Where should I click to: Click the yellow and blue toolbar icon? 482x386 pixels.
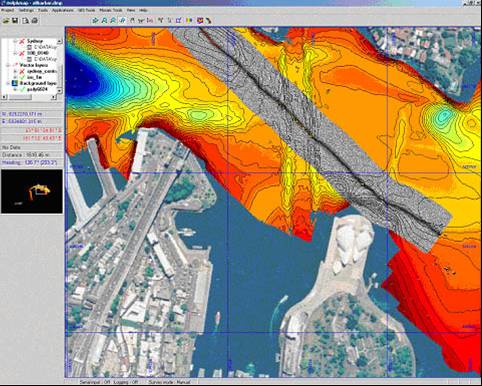pos(189,21)
